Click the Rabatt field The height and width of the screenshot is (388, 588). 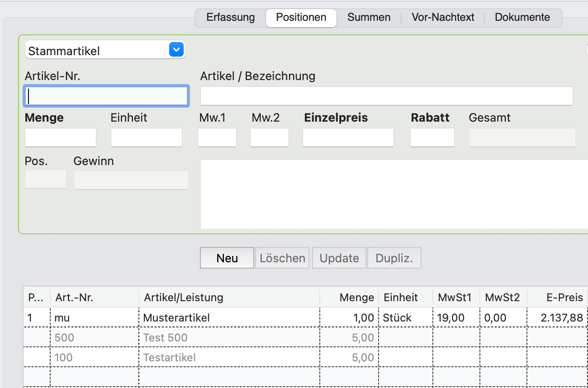pos(432,137)
